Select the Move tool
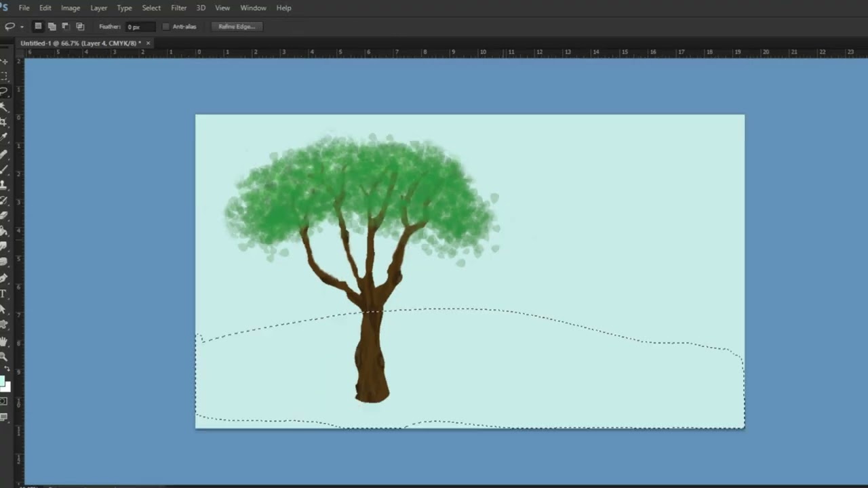Screen dimensions: 868x488 click(3, 62)
